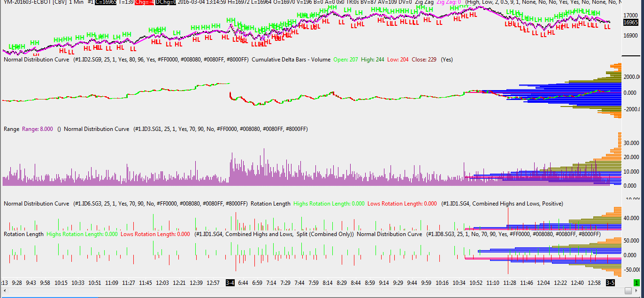644x298 pixels.
Task: Select the 3-4 date marker on time axis
Action: (x=230, y=283)
